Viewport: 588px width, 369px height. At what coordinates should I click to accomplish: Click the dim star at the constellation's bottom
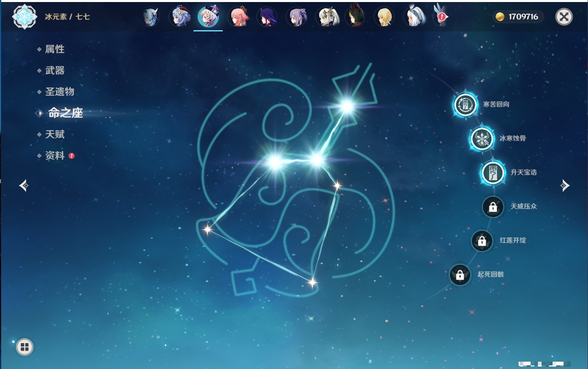tap(312, 282)
